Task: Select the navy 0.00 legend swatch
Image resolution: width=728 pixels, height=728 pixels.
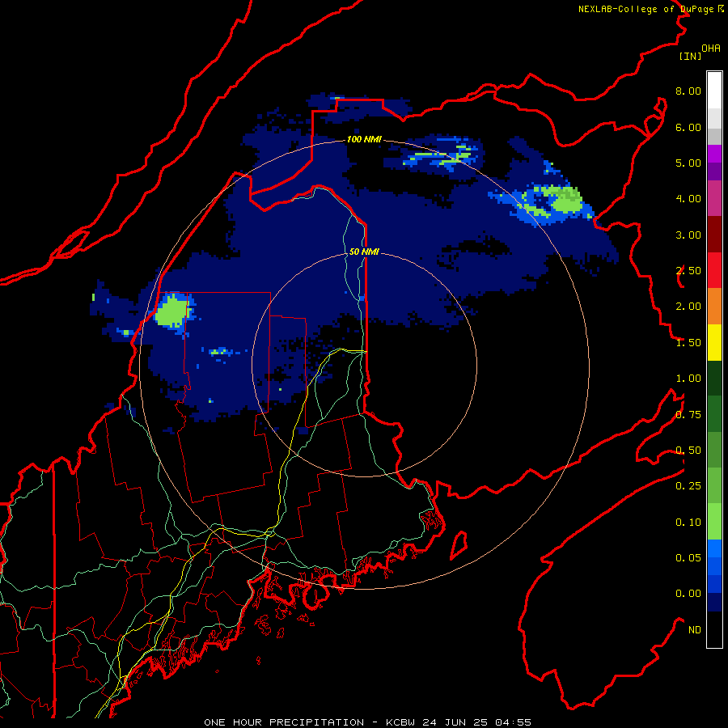Action: [714, 602]
